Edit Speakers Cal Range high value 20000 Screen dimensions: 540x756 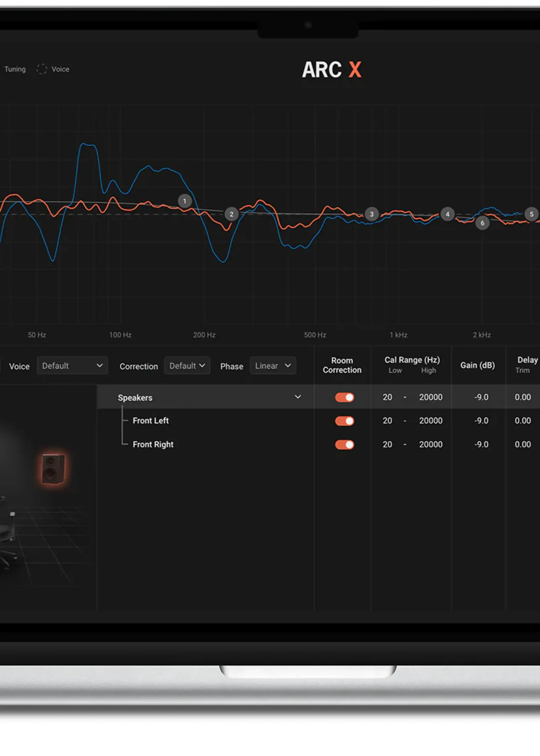[x=430, y=397]
